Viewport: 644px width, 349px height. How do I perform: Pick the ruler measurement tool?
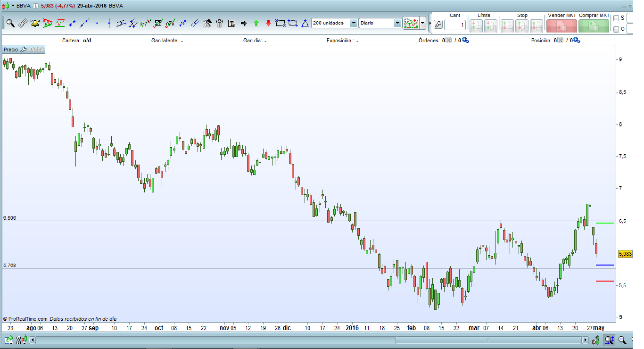[23, 23]
